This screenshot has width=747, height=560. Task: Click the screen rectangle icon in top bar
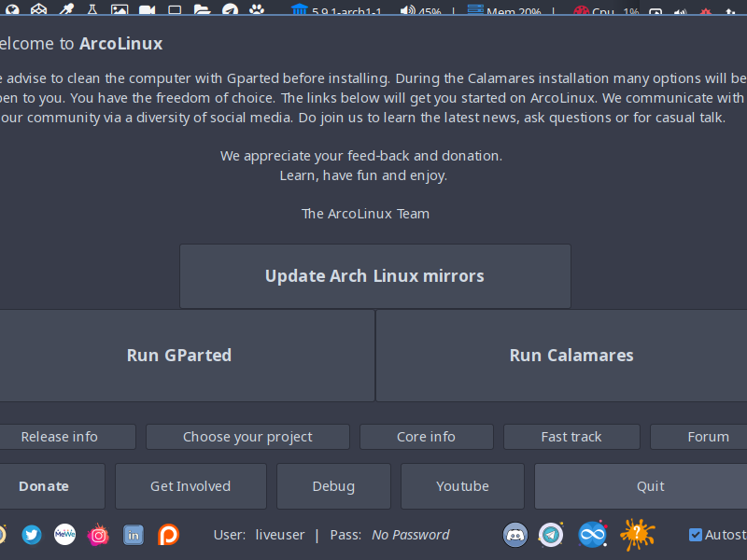[x=175, y=9]
